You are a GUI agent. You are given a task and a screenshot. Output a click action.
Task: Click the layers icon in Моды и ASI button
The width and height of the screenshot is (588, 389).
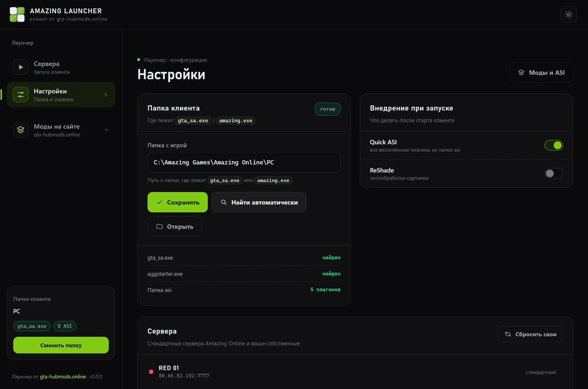[521, 73]
